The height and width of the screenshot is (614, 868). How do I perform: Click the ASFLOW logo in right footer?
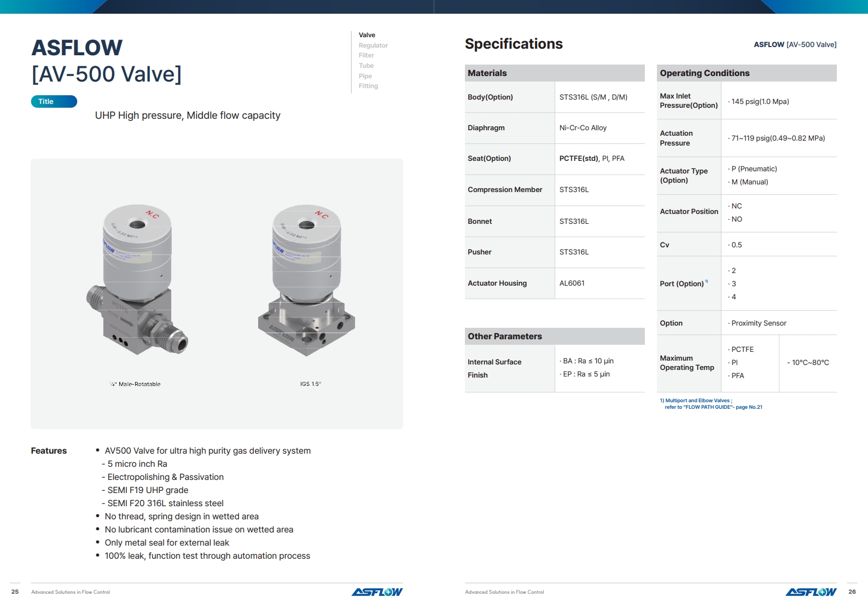[x=811, y=592]
